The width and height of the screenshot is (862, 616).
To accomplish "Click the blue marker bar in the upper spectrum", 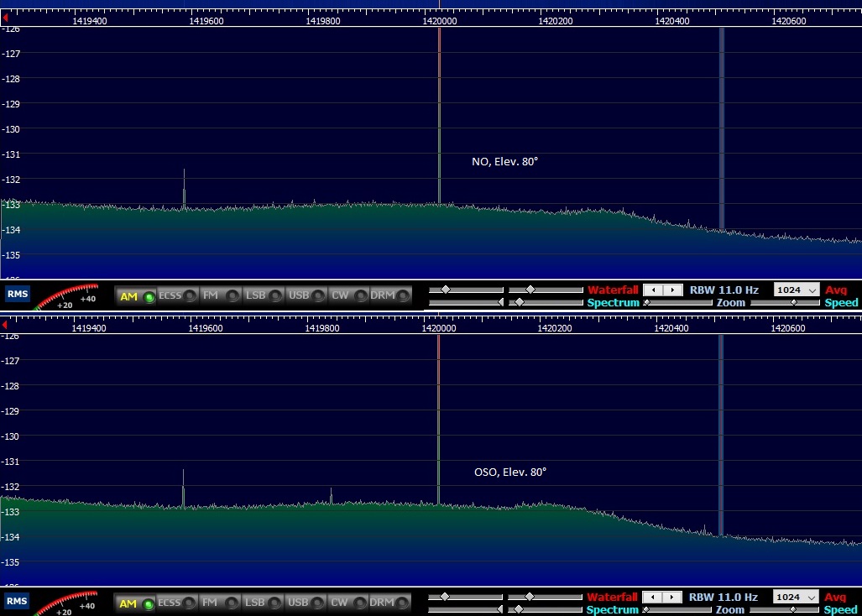I will click(722, 128).
